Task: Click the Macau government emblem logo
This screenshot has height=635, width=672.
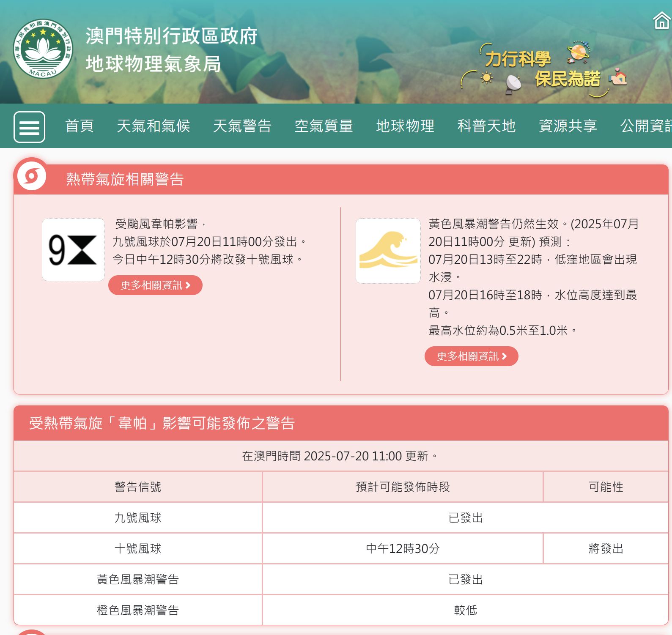Action: (x=43, y=49)
